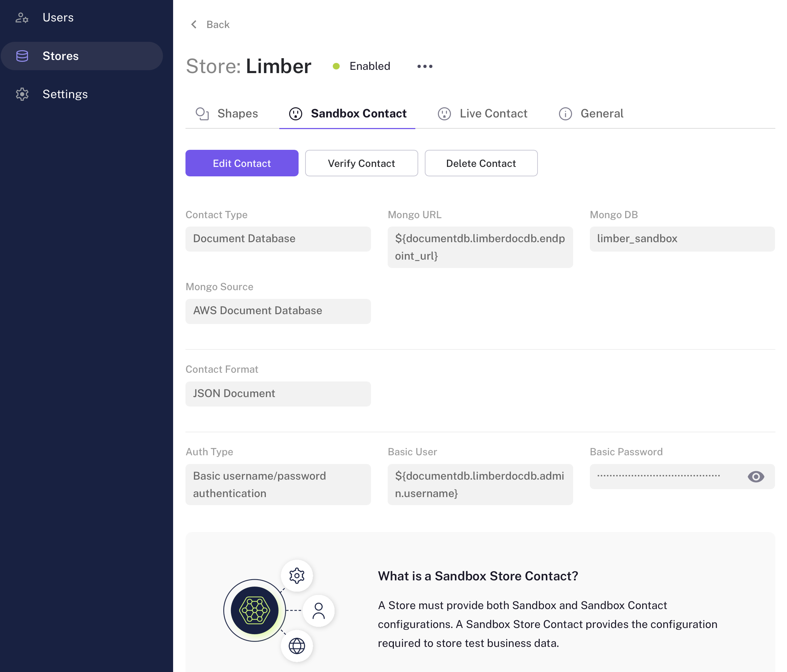787x672 pixels.
Task: Click the General info icon
Action: pyautogui.click(x=565, y=113)
